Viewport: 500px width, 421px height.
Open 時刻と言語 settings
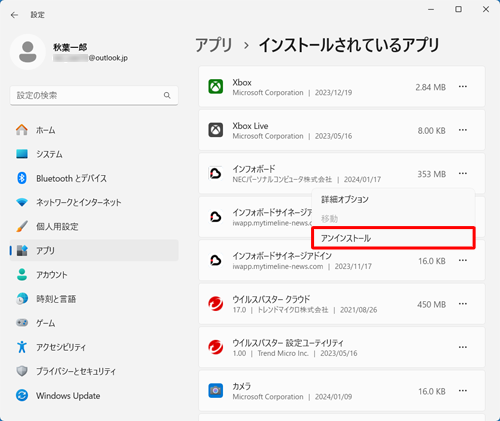tap(94, 299)
